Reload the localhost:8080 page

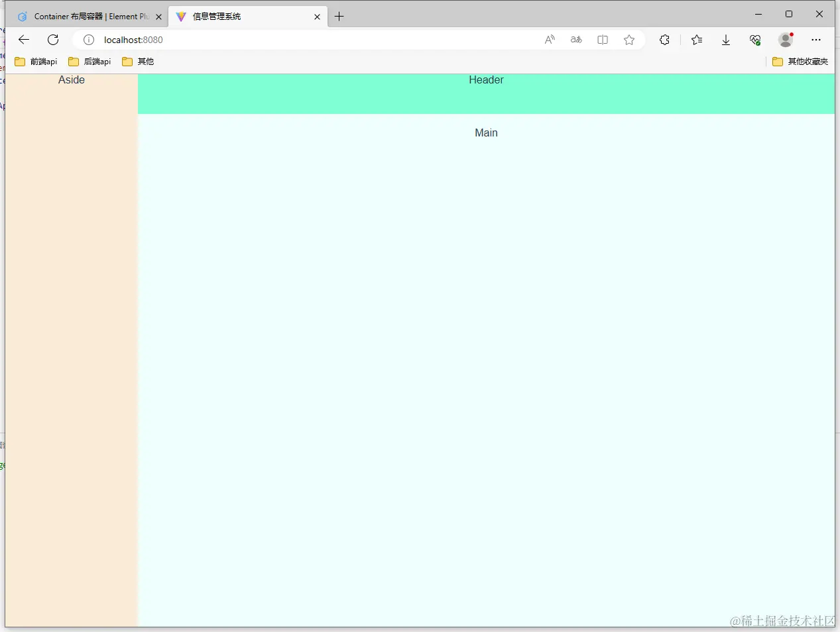(53, 40)
